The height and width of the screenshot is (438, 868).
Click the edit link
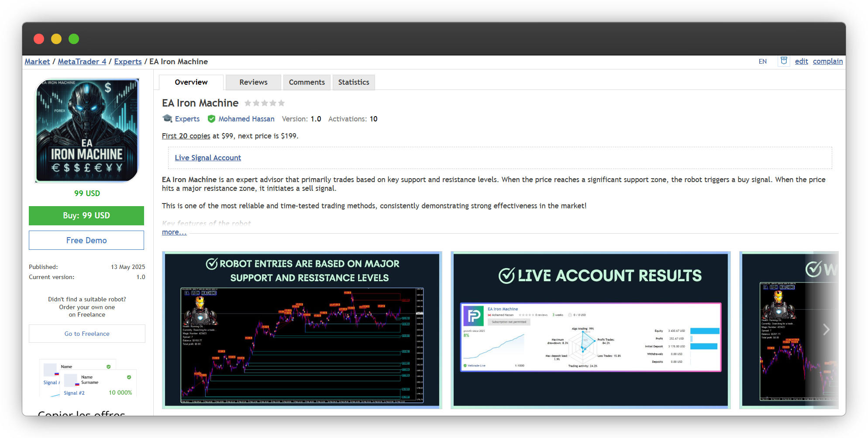(801, 61)
